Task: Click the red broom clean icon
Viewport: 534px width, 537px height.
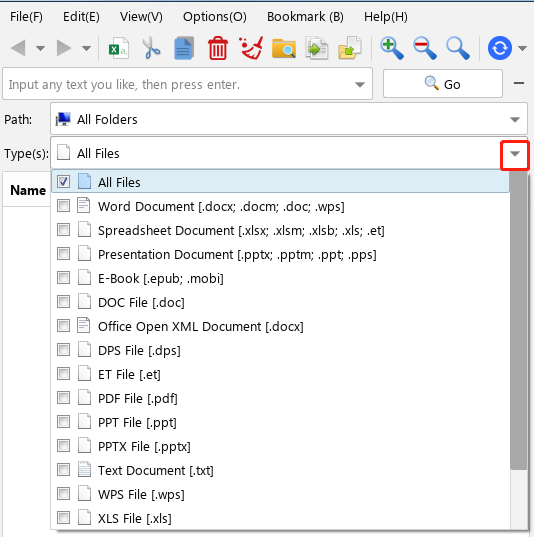Action: point(251,48)
